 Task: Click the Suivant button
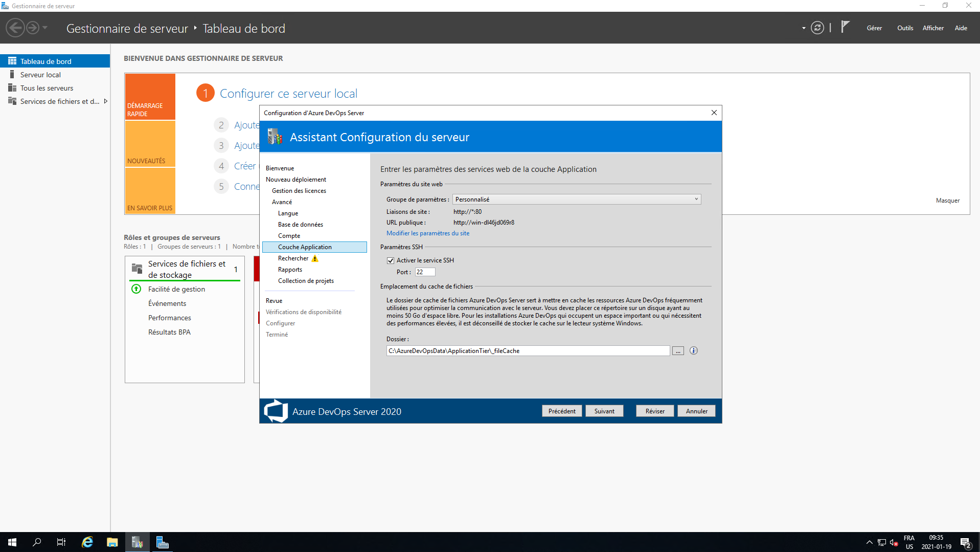(604, 411)
